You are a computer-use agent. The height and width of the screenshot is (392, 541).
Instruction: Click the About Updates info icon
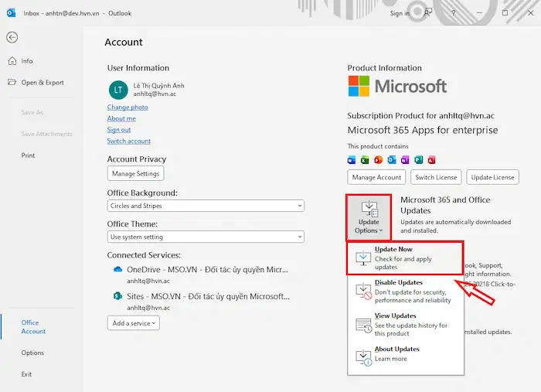coord(364,357)
